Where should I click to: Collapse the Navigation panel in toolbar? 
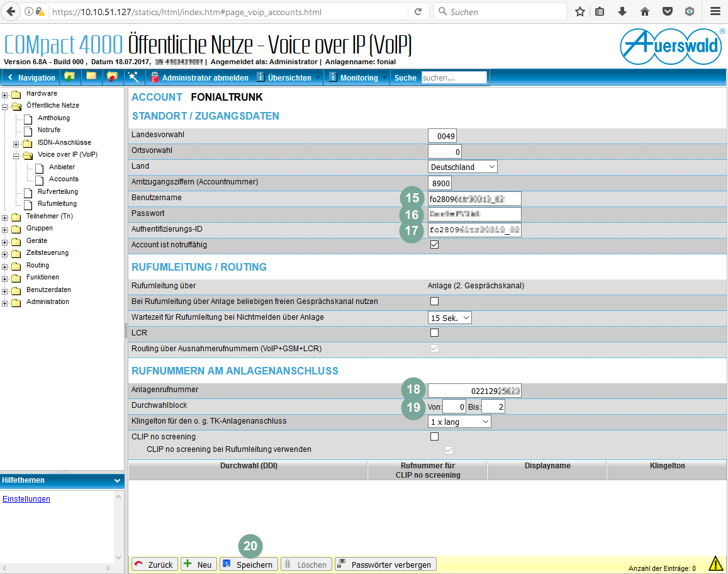pos(31,77)
